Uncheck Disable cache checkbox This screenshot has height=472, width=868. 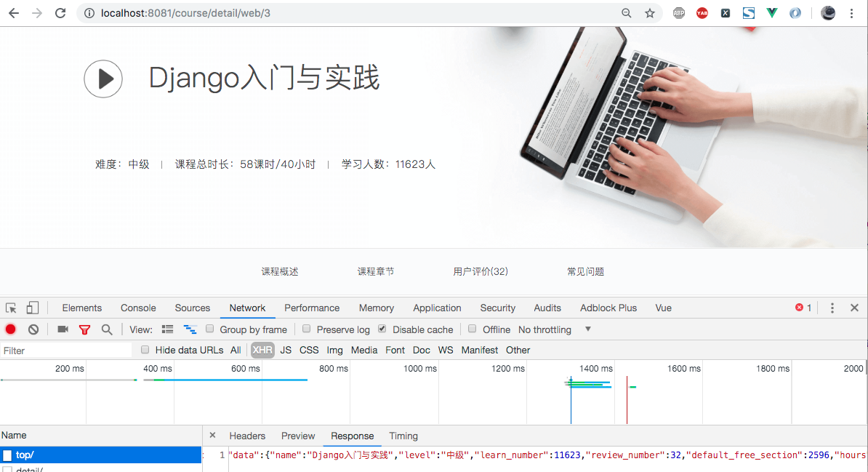(x=382, y=329)
